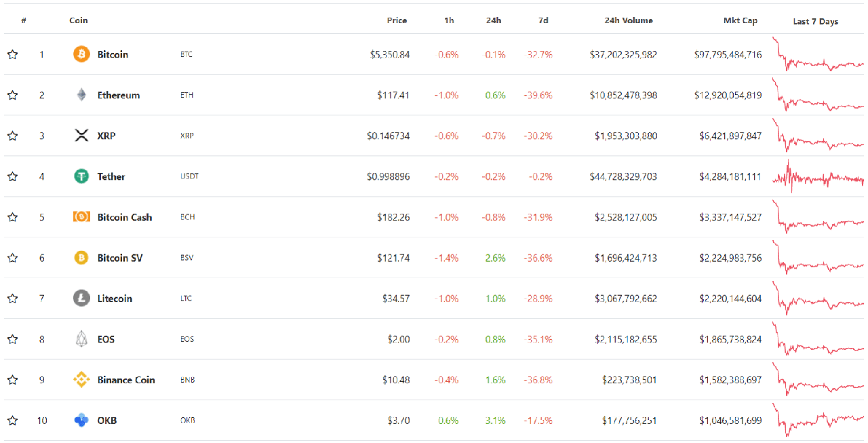The height and width of the screenshot is (443, 868).
Task: Sort by the # rank column header
Action: [x=24, y=20]
